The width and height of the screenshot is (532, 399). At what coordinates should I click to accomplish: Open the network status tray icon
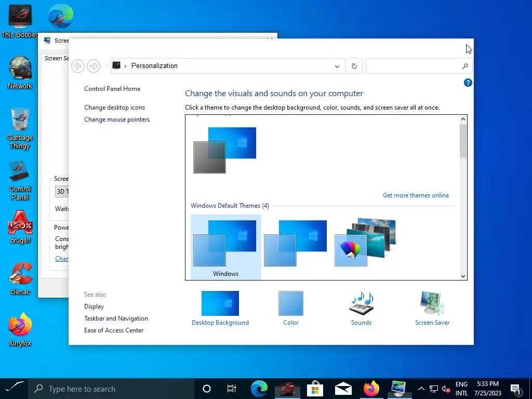point(434,389)
